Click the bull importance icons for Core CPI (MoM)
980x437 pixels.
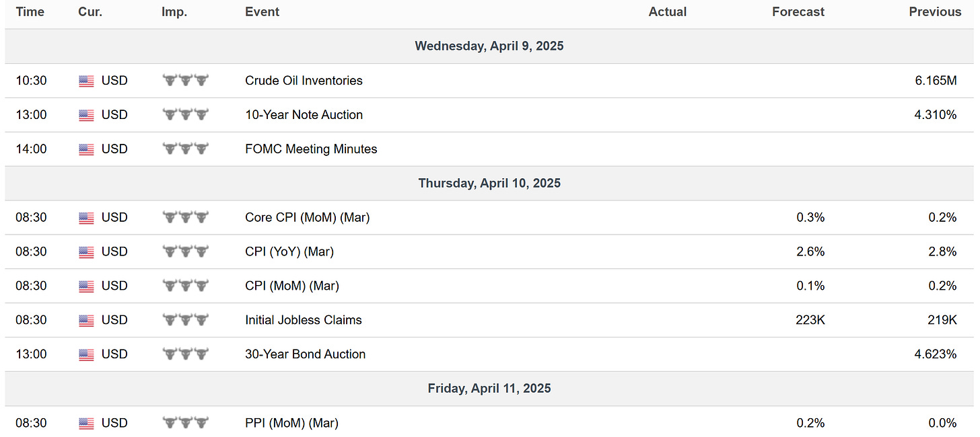point(186,217)
